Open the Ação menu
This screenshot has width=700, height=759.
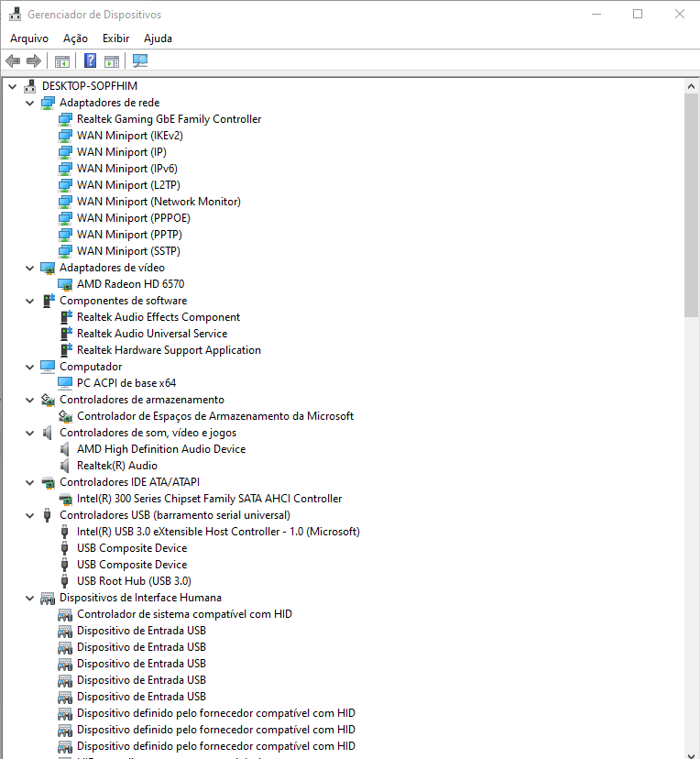(75, 38)
